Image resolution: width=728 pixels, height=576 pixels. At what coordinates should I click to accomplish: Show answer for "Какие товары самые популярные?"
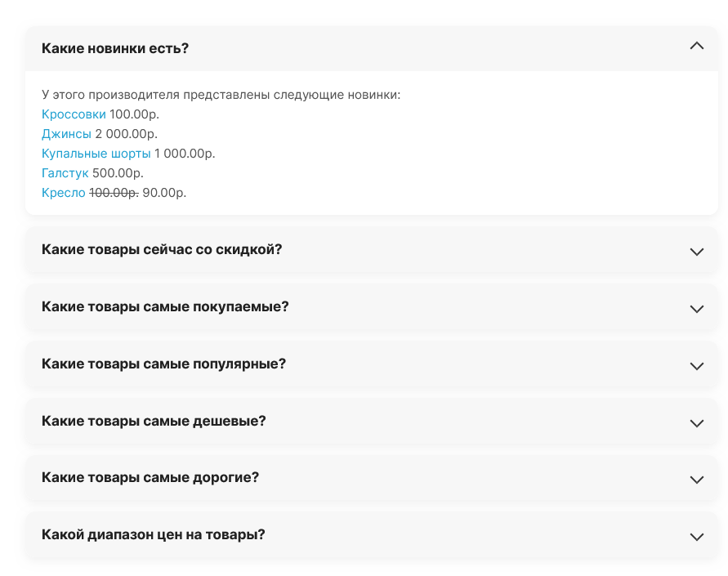click(163, 364)
